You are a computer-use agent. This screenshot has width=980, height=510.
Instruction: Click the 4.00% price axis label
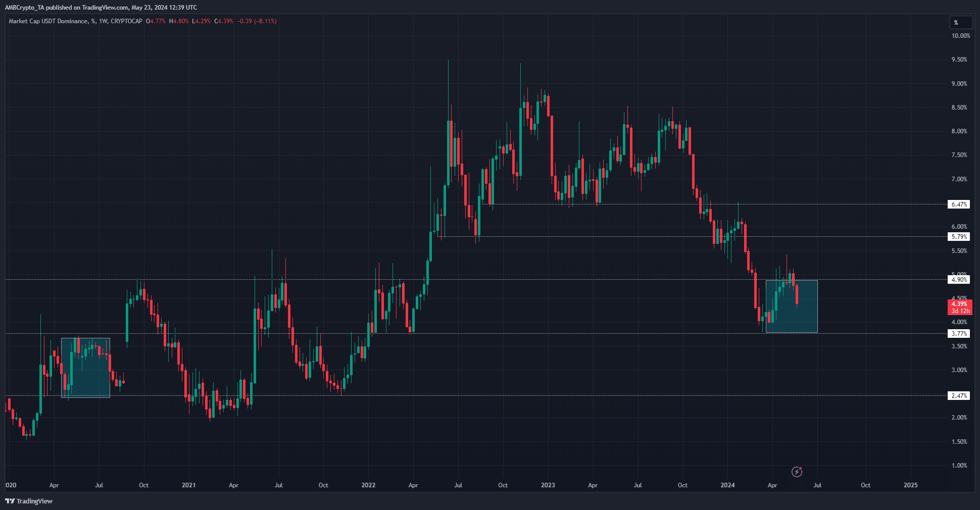(959, 322)
